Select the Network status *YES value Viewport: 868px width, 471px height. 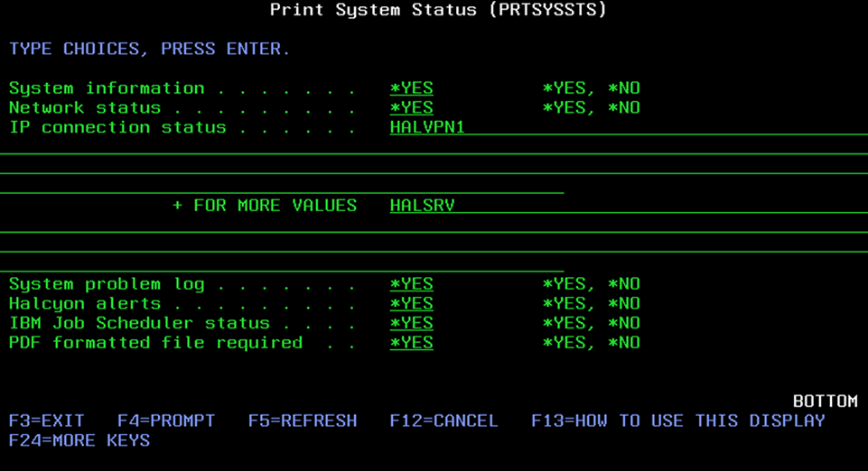411,108
